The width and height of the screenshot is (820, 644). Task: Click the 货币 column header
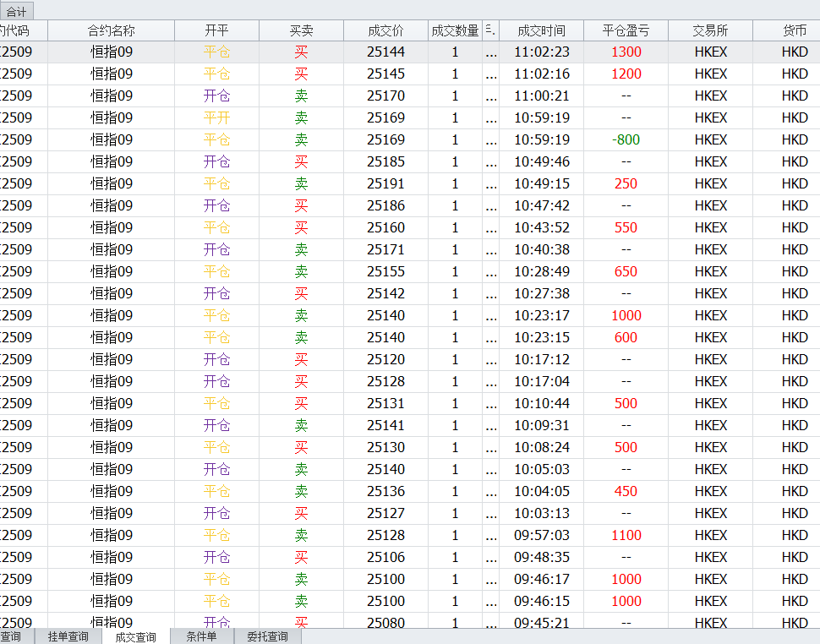coord(794,30)
